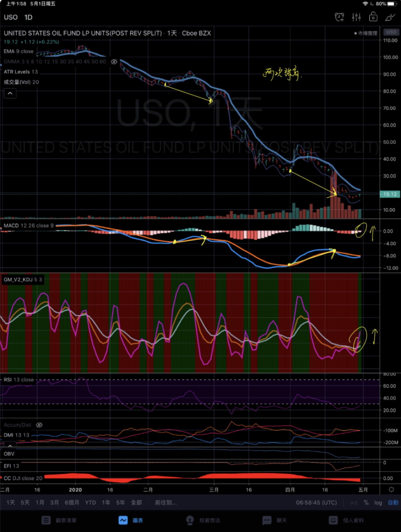
Task: Open the add alert clock icon
Action: (x=339, y=17)
